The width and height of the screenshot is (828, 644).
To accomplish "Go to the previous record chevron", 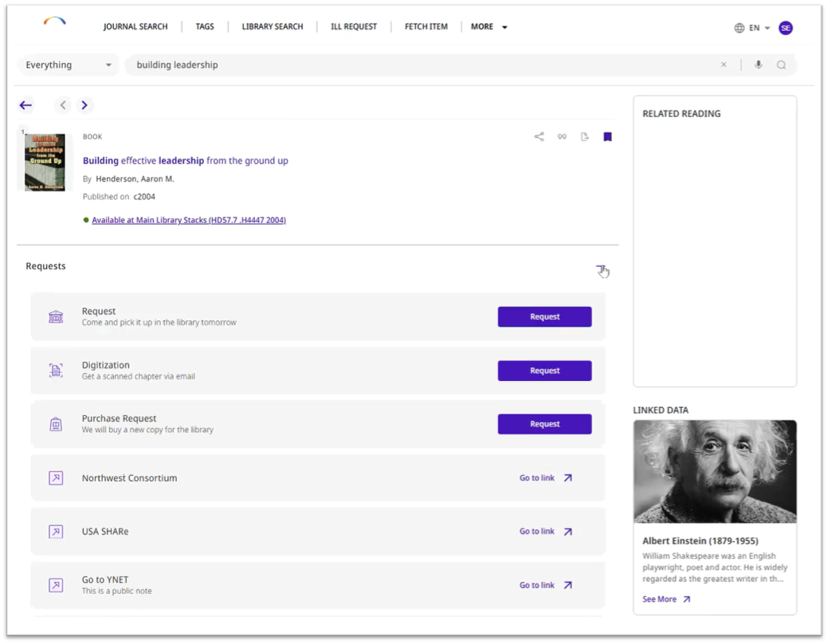I will [63, 105].
